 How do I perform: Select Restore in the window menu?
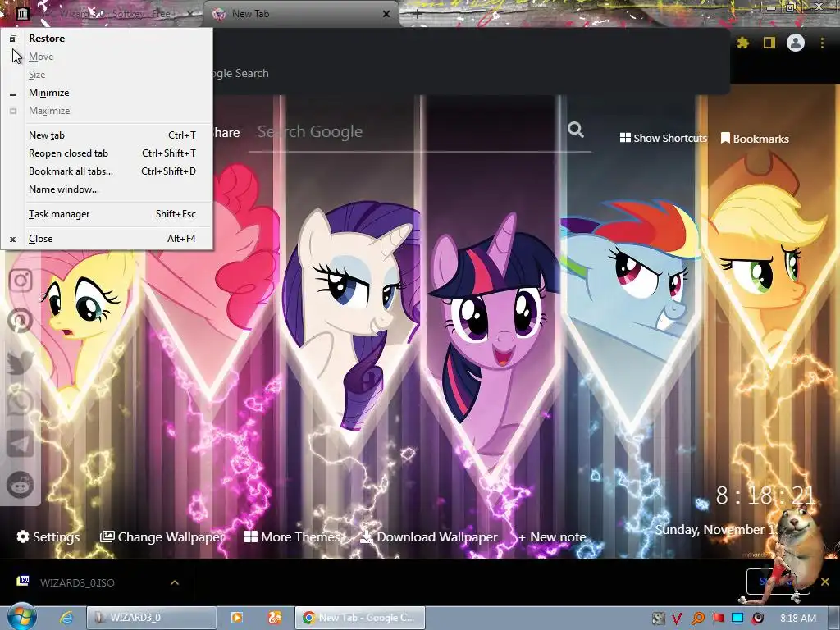pos(107,39)
